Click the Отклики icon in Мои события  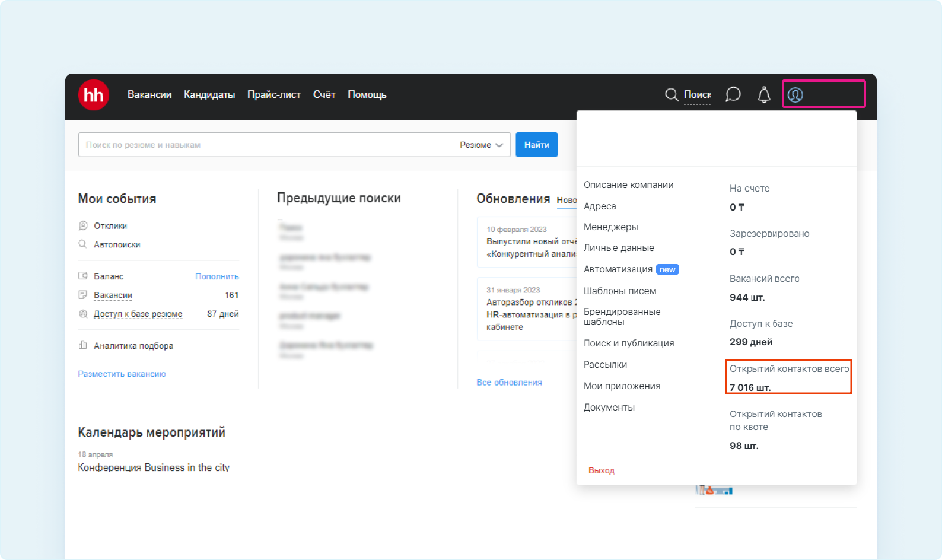coord(83,225)
